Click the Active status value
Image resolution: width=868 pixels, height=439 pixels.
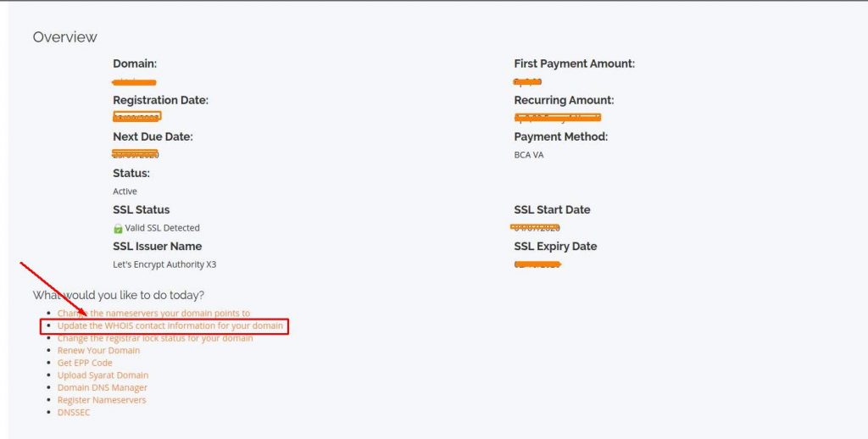125,192
